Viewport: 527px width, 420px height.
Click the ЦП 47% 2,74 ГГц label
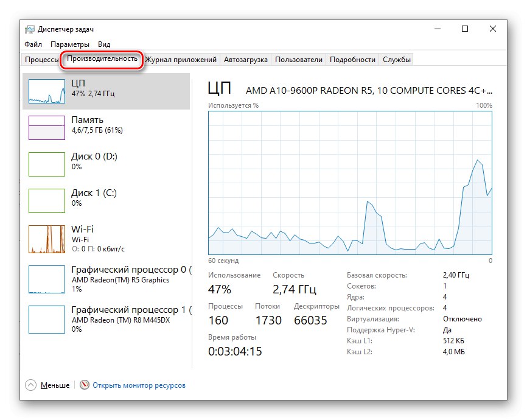(x=92, y=88)
